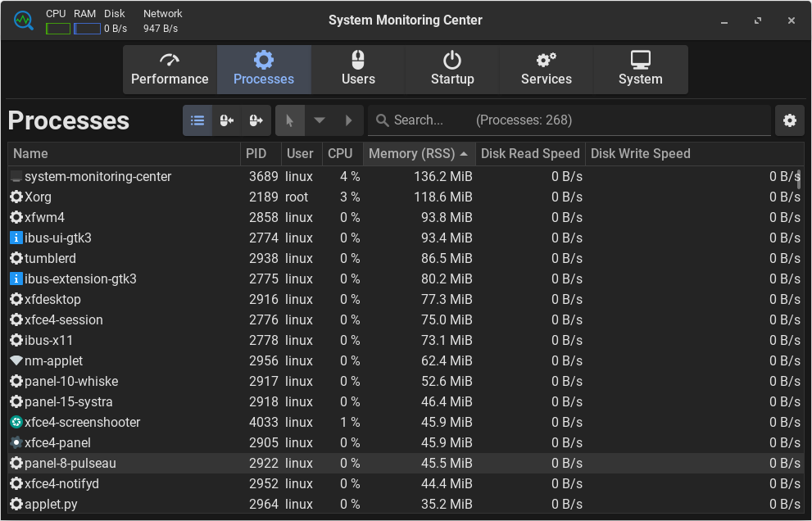Select the xfce4-screenshooter process icon
The width and height of the screenshot is (812, 521).
click(16, 422)
